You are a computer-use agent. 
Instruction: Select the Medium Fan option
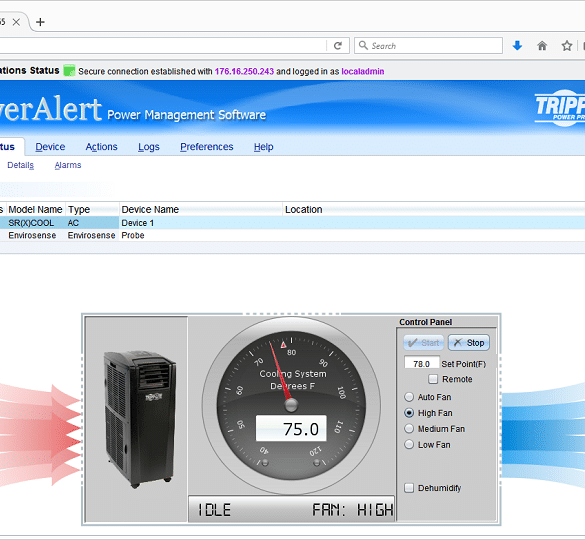(x=409, y=429)
